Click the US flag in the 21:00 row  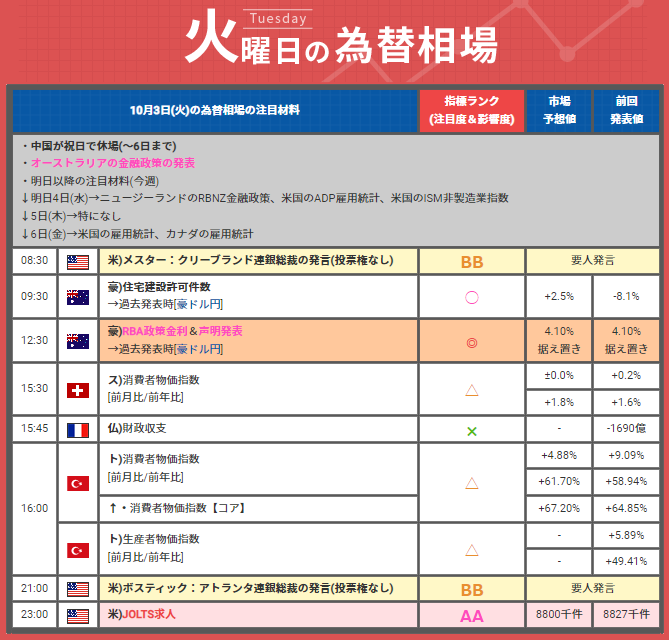point(78,589)
